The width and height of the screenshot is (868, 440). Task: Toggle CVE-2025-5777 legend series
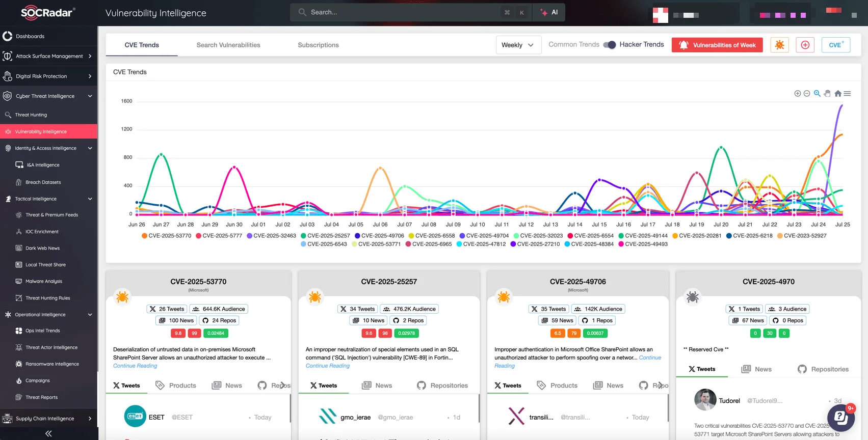(x=219, y=236)
